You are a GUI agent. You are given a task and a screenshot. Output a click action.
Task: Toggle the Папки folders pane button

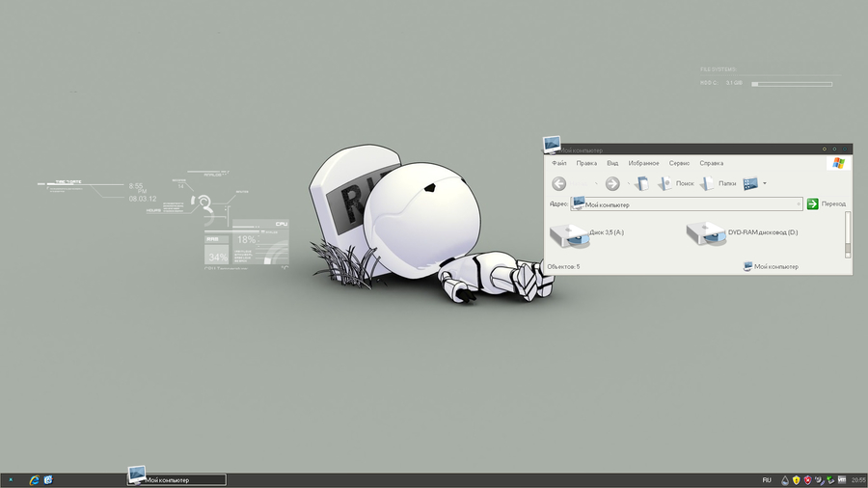pyautogui.click(x=719, y=183)
